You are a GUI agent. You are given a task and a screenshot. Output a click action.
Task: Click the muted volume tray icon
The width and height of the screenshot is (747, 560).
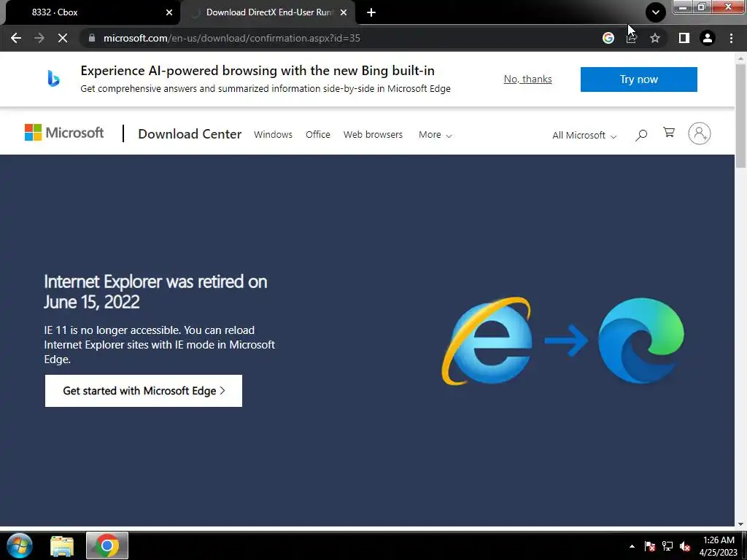click(685, 546)
